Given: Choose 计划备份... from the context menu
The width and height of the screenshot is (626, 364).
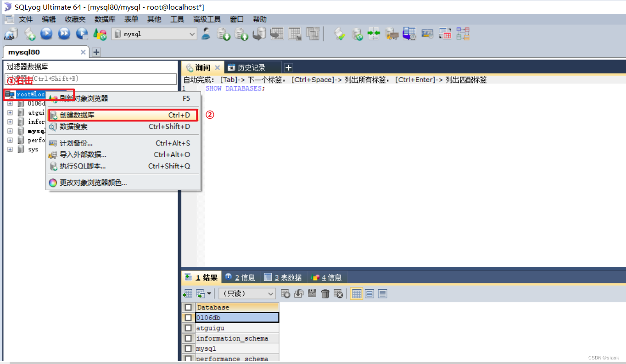Looking at the screenshot, I should [123, 143].
